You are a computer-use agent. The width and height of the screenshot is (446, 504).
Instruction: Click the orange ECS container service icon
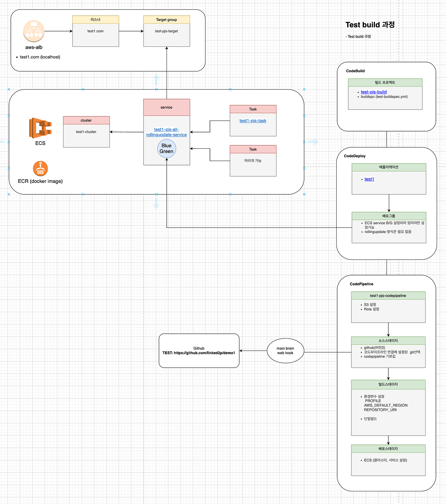tap(41, 128)
